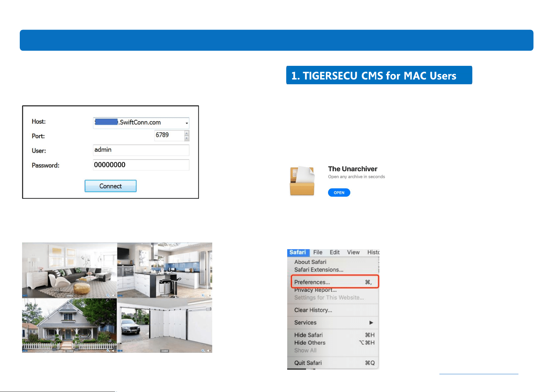Click the OPEN button for The Unarchiver

(x=339, y=193)
